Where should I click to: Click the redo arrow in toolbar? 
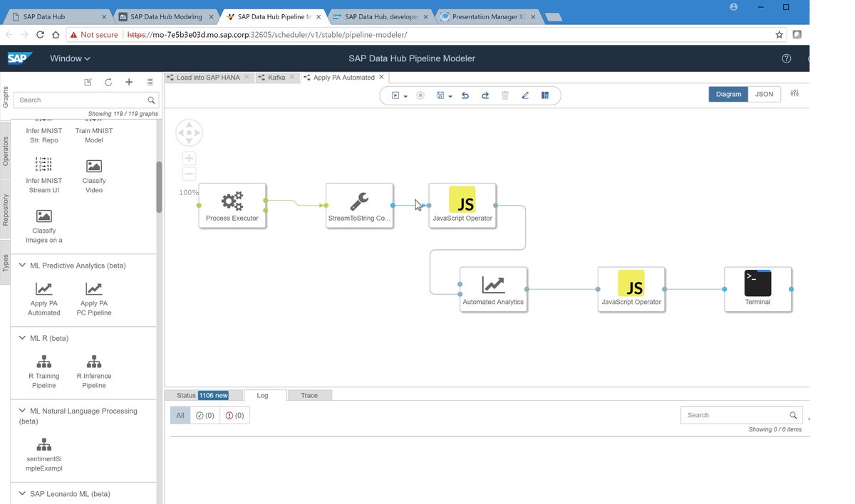pyautogui.click(x=485, y=95)
